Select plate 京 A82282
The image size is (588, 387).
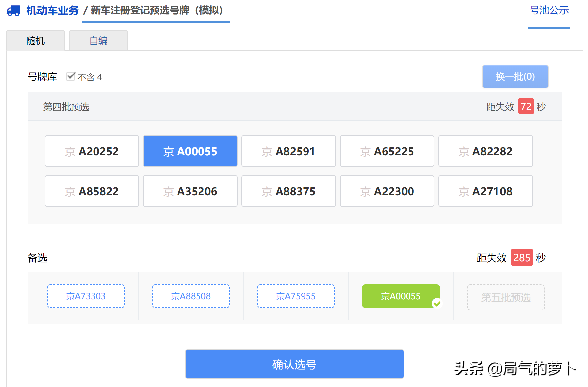pos(486,151)
